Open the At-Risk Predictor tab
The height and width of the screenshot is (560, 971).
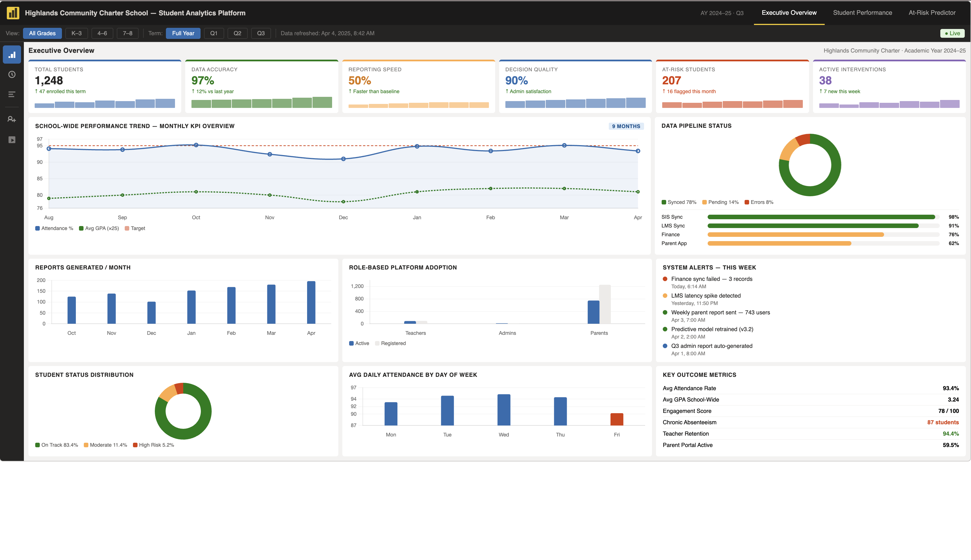pos(932,12)
